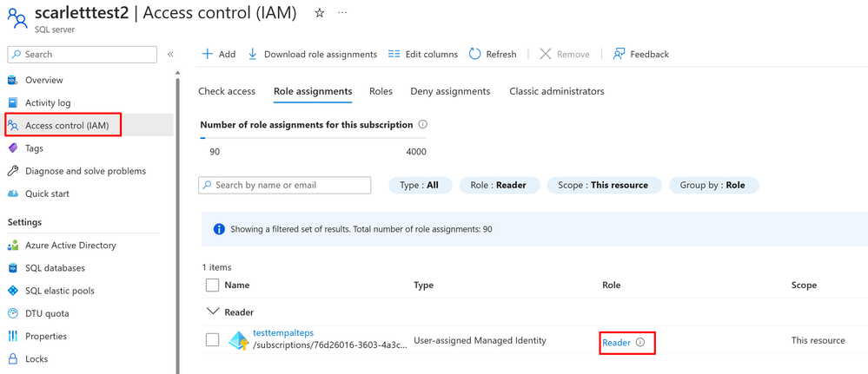Click the sidebar Search field
868x374 pixels.
(83, 54)
